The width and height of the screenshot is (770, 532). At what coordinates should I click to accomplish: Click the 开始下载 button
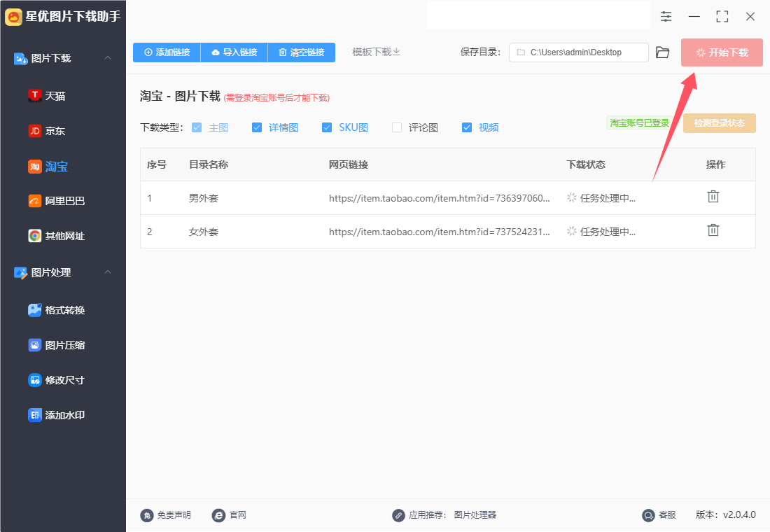click(722, 52)
